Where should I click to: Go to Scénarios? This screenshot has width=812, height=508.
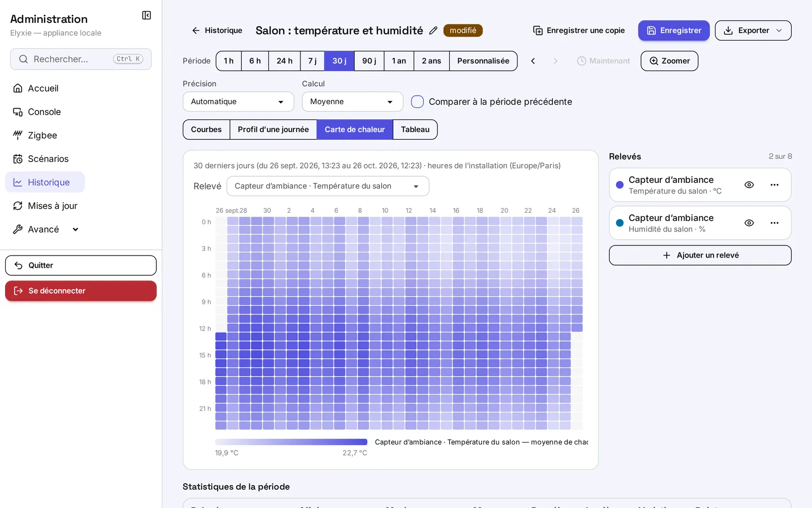point(41,159)
